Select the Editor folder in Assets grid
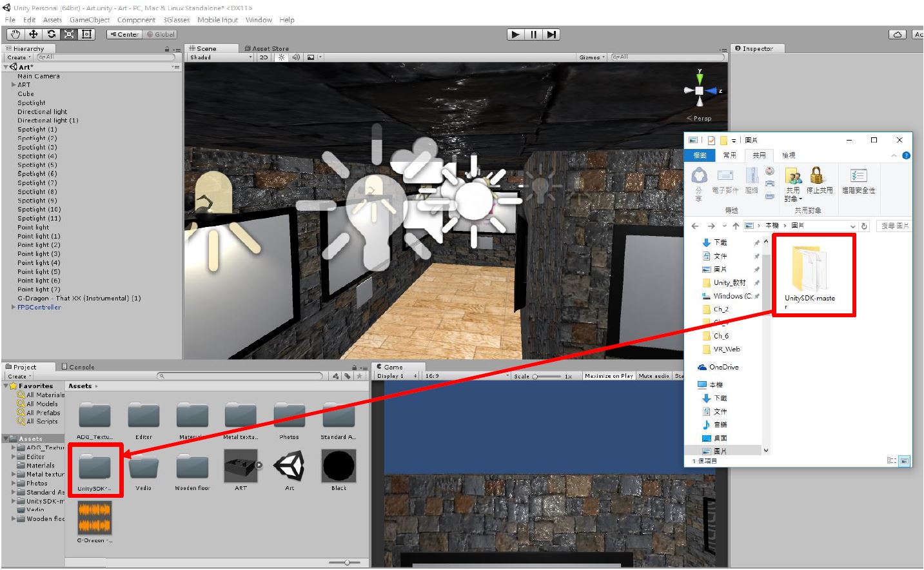This screenshot has height=570, width=924. [144, 420]
